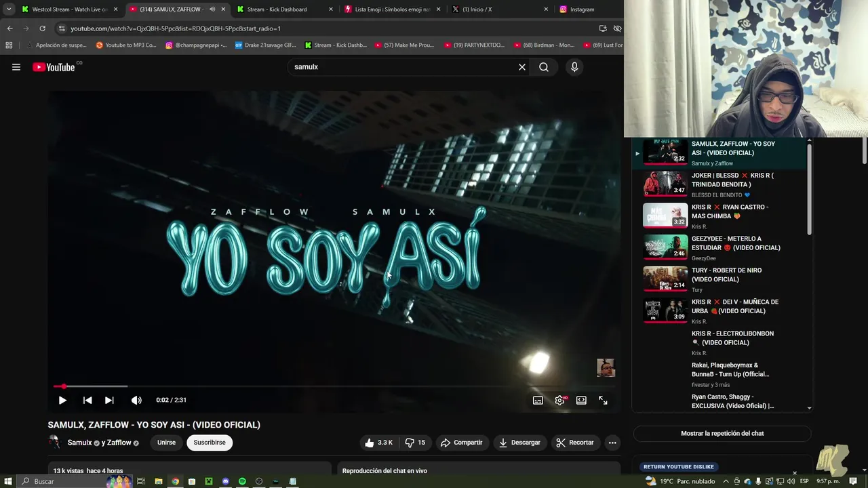868x488 pixels.
Task: Switch to Inicio / X tab
Action: 500,9
